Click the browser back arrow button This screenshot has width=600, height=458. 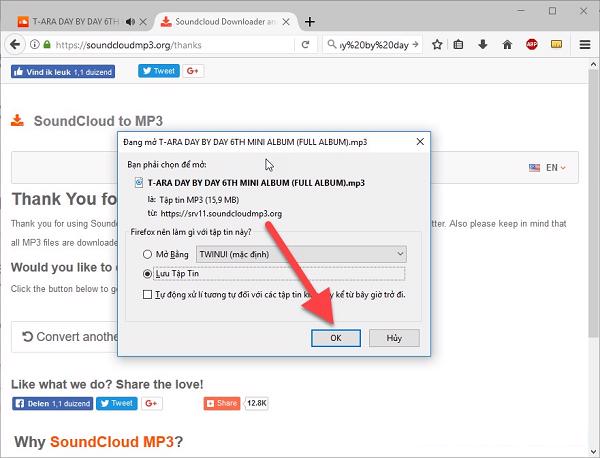(x=15, y=44)
